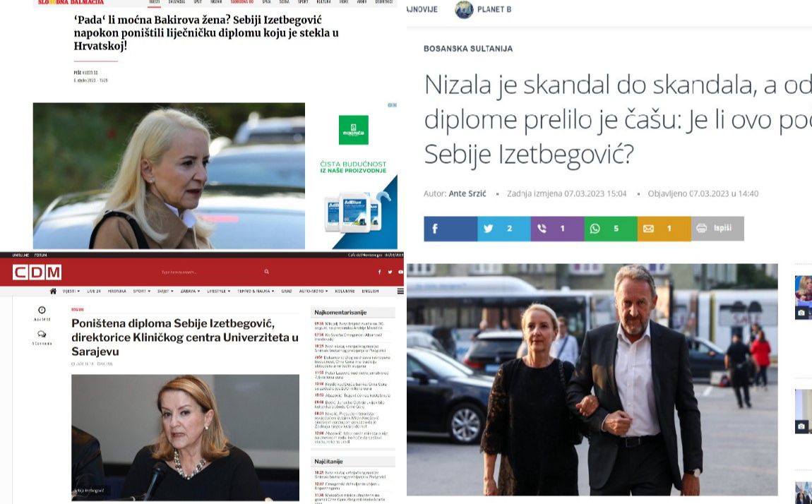The height and width of the screenshot is (504, 812).
Task: Click the CDM search magnifier icon
Action: coord(267,272)
